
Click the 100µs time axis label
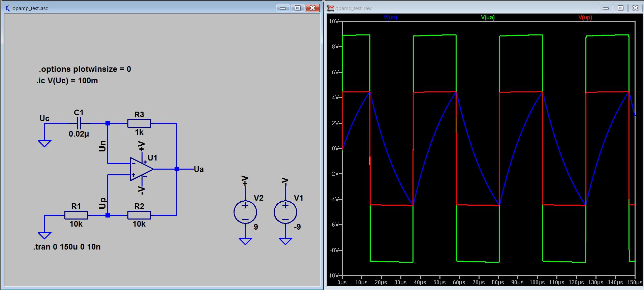click(537, 283)
